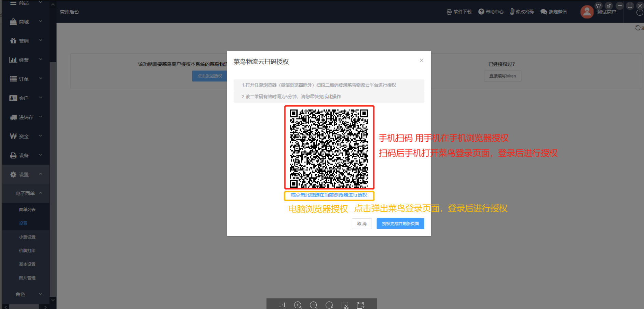Select highlighted 设置 under 电子面单
Image resolution: width=644 pixels, height=309 pixels.
(x=23, y=223)
